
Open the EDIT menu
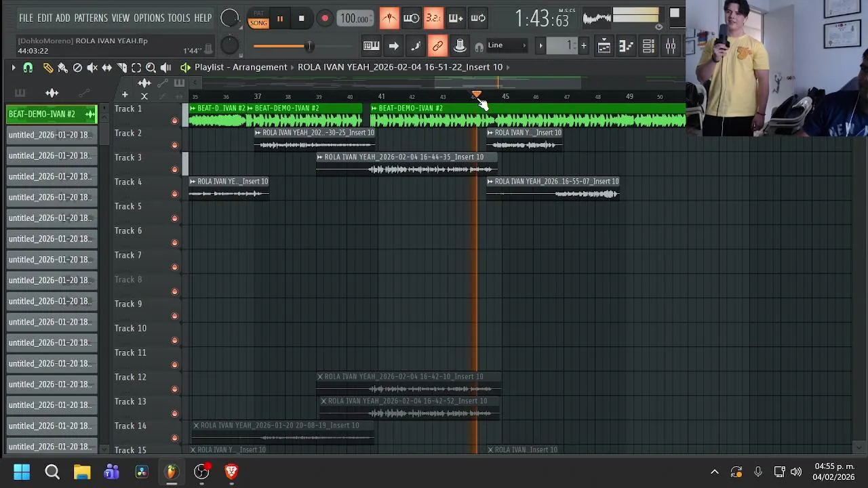pyautogui.click(x=45, y=18)
